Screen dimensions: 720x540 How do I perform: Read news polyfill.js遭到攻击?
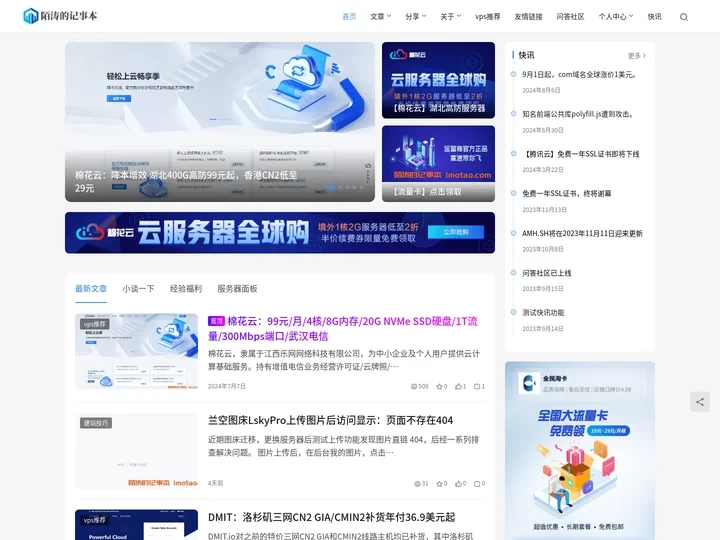coord(578,114)
